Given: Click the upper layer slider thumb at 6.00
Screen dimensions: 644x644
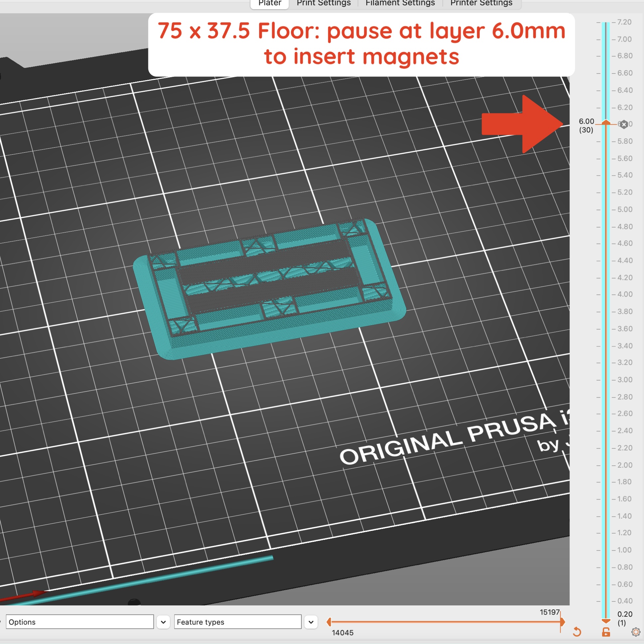Looking at the screenshot, I should coord(606,122).
